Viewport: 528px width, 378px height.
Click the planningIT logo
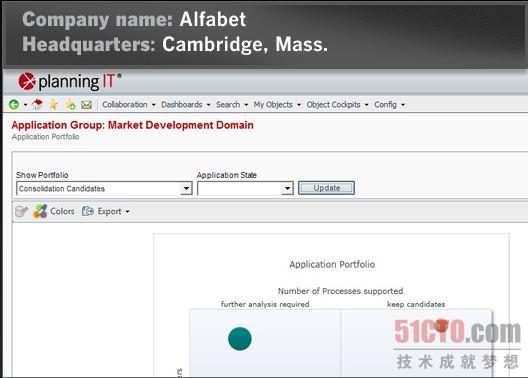click(x=70, y=82)
